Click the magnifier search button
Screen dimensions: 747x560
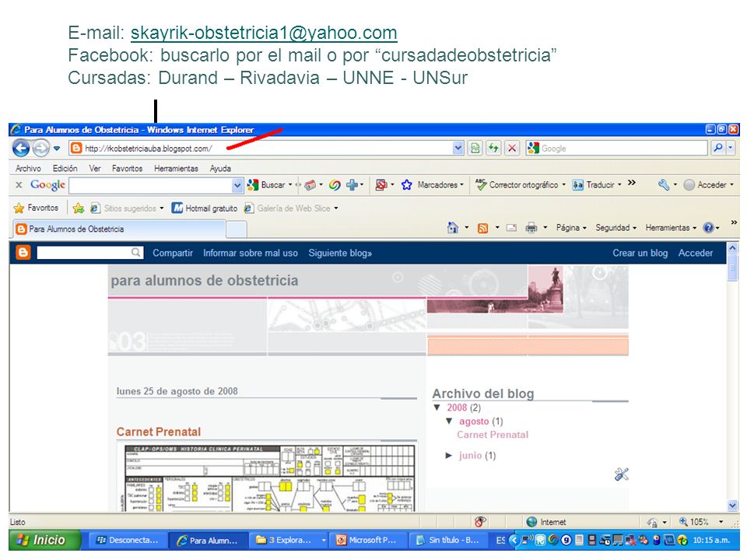[718, 148]
